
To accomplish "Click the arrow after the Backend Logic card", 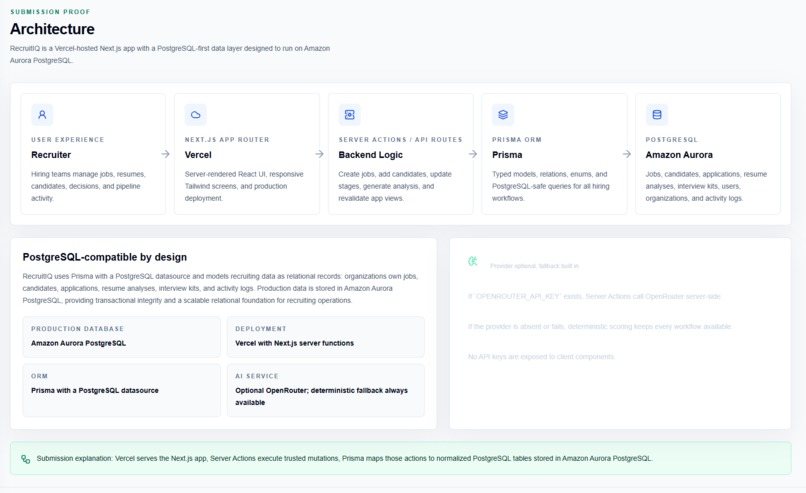I will (473, 154).
